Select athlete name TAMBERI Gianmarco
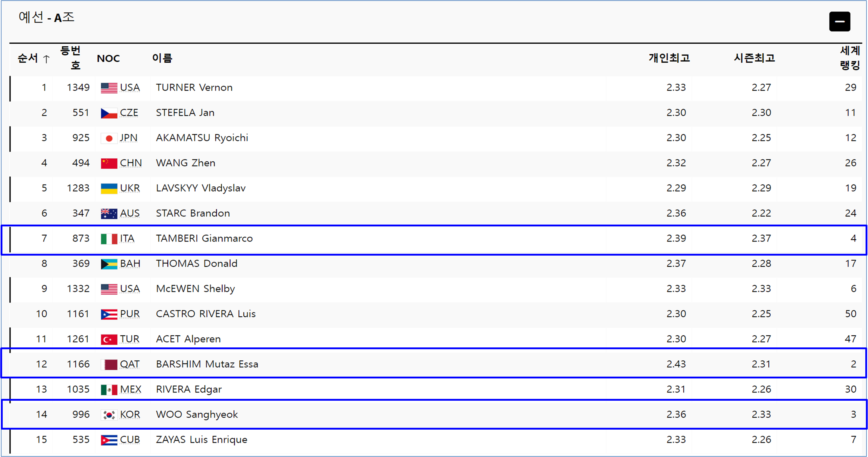This screenshot has height=457, width=868. tap(204, 238)
